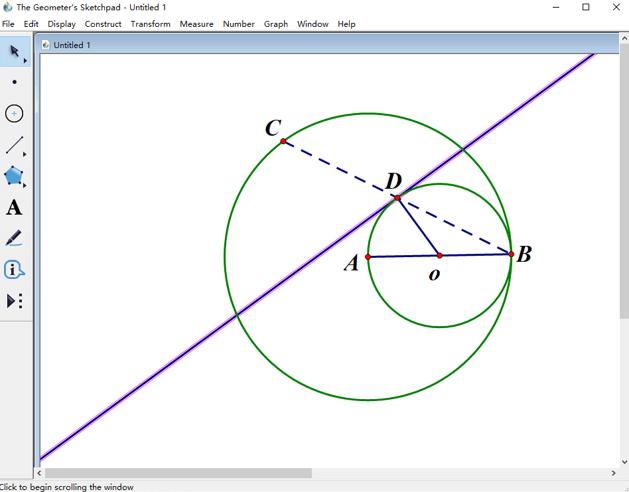Click point A on the diameter
The image size is (629, 492).
click(x=368, y=257)
